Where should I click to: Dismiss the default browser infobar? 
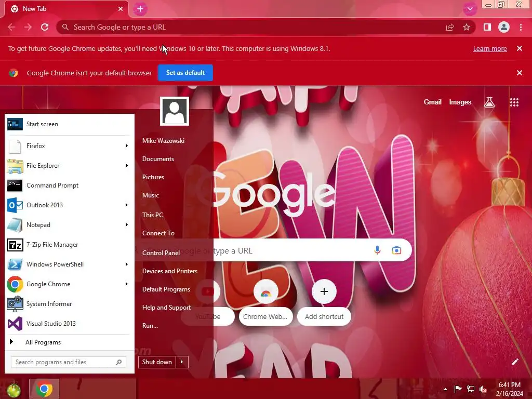point(520,73)
